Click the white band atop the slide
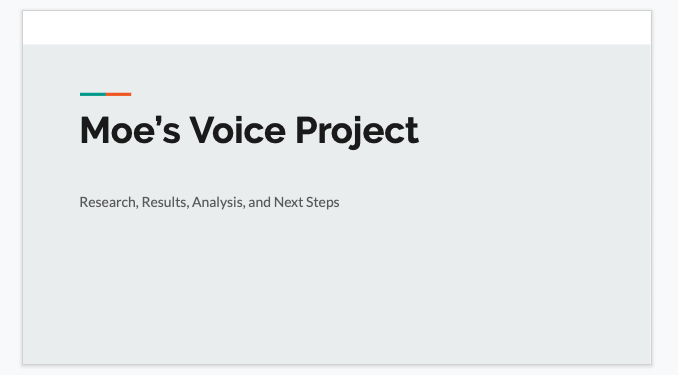This screenshot has width=678, height=375. (x=337, y=28)
